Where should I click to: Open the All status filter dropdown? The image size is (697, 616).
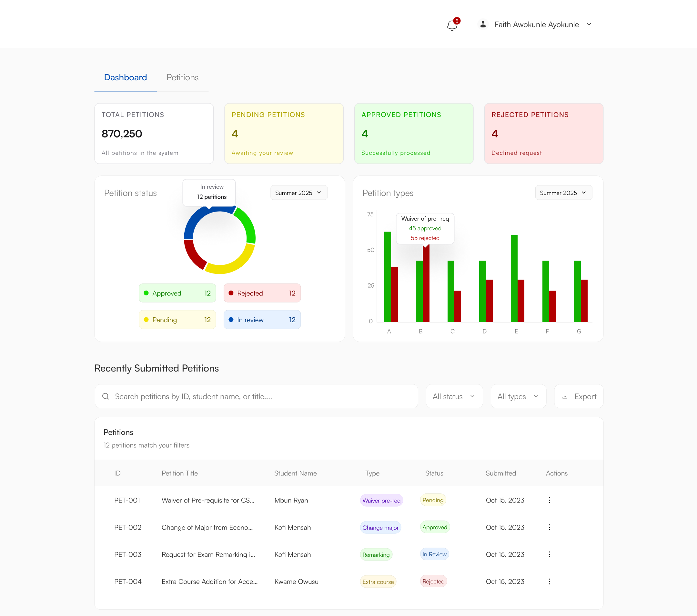[454, 396]
